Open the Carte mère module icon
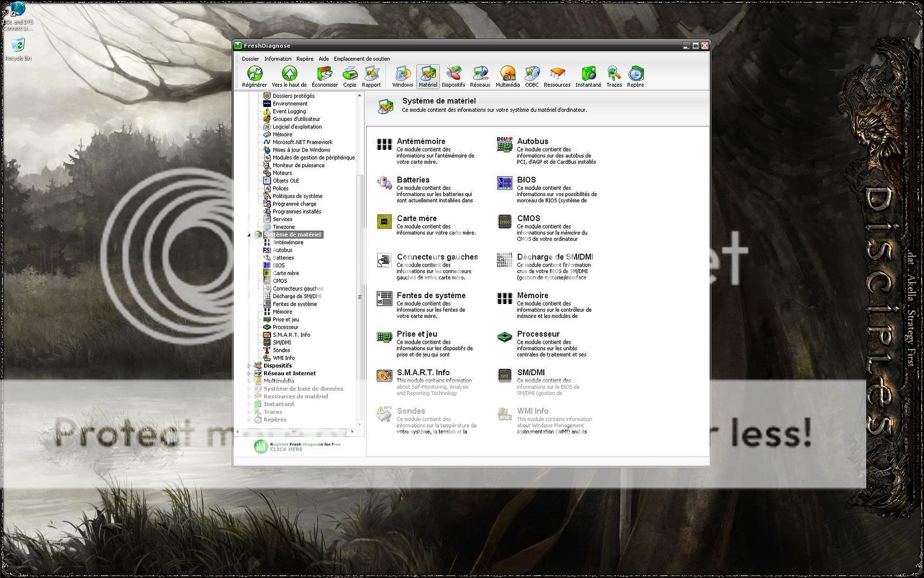The width and height of the screenshot is (924, 578). pyautogui.click(x=384, y=222)
